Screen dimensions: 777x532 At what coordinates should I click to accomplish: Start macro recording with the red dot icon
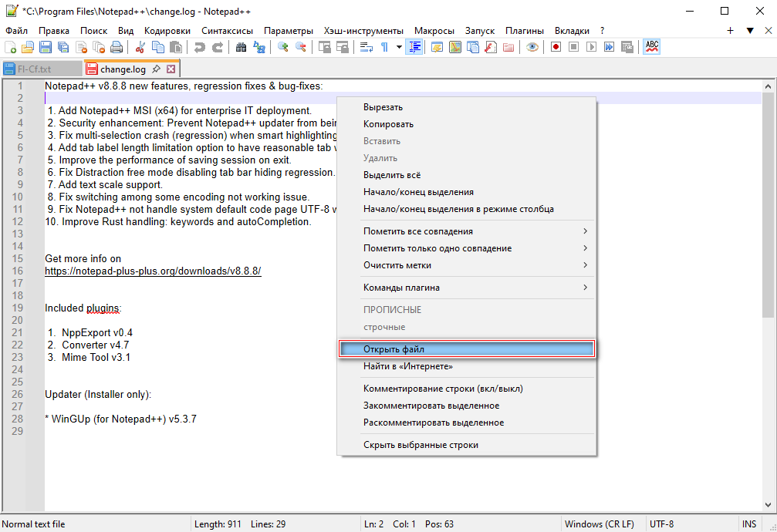click(556, 47)
